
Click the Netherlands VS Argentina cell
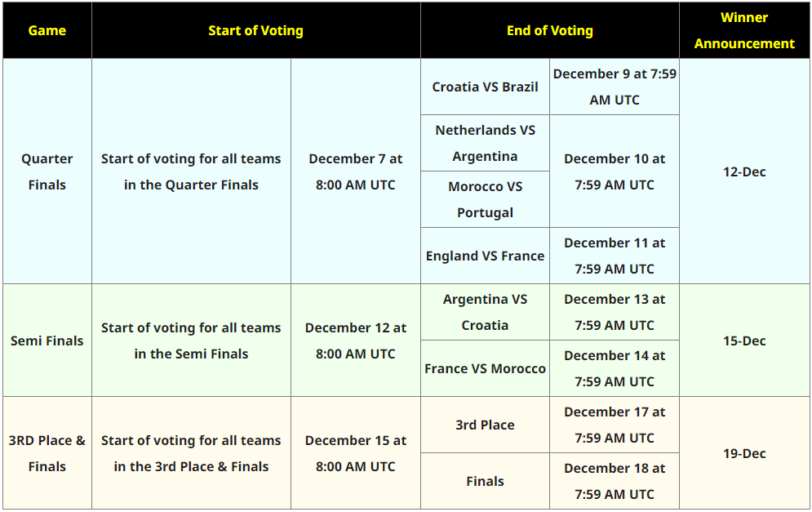tap(486, 143)
